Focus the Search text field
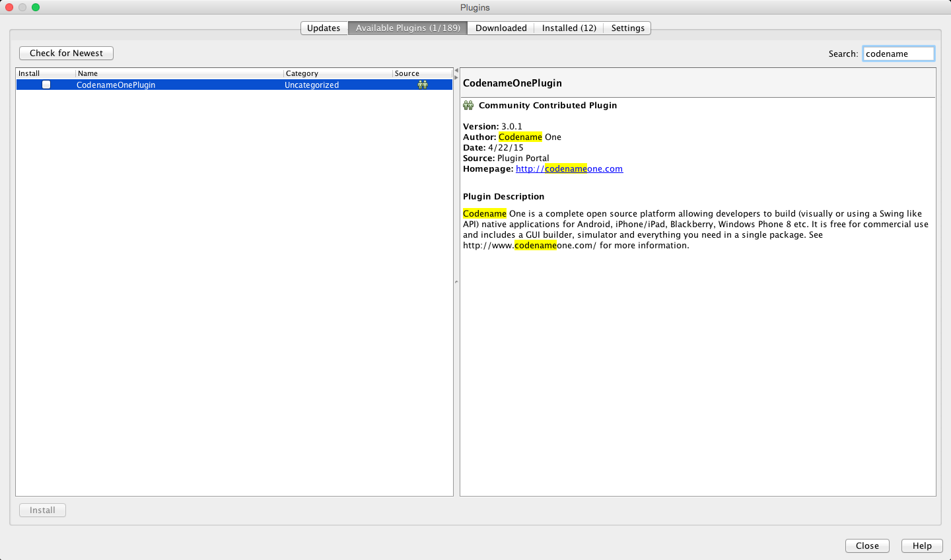Screen dimensions: 951x560 [x=898, y=53]
